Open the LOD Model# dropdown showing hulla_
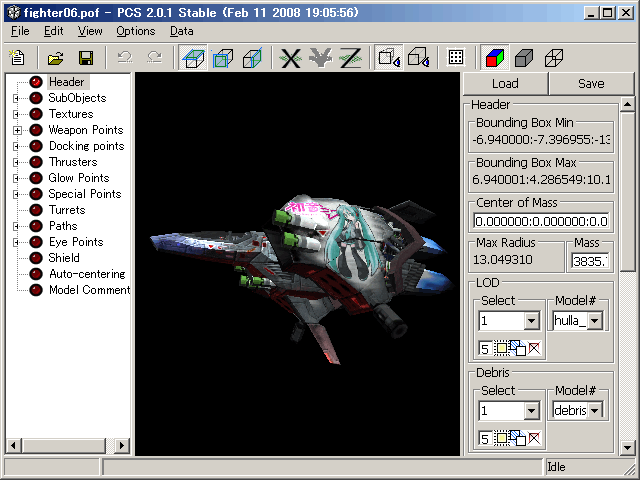The image size is (640, 480). click(595, 321)
